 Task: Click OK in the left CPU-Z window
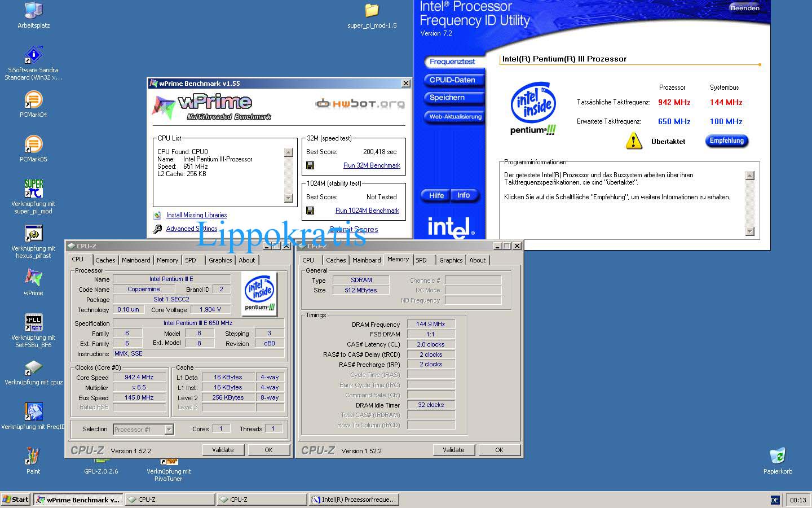pos(268,450)
